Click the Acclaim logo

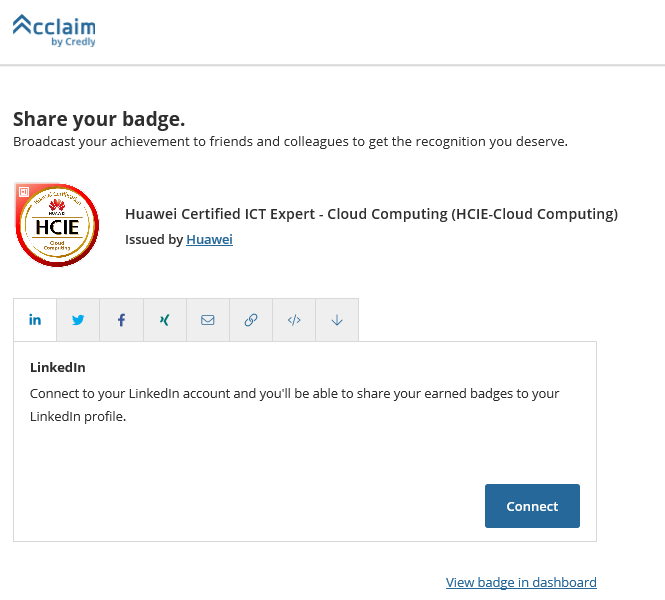pos(54,31)
